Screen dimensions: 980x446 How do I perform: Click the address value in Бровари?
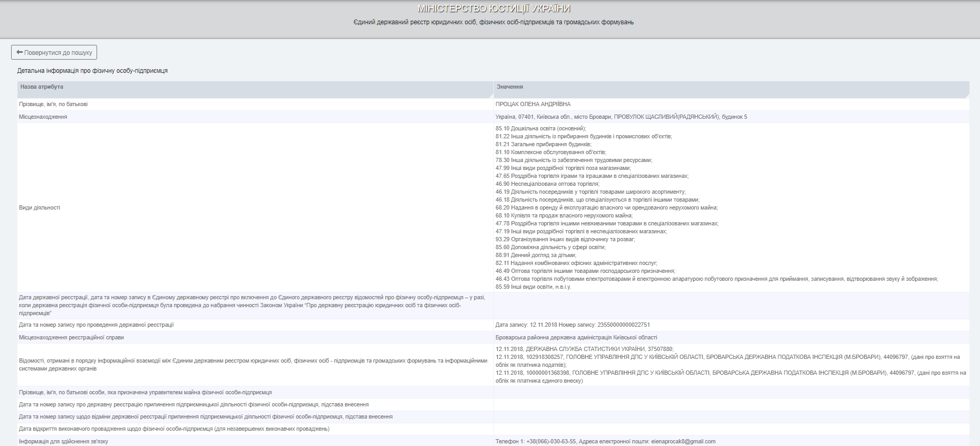(621, 117)
